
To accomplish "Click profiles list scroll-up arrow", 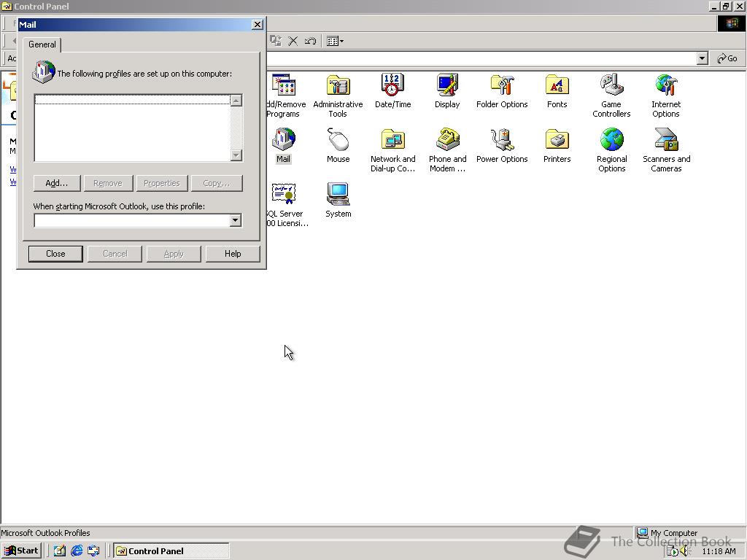I will tap(236, 100).
